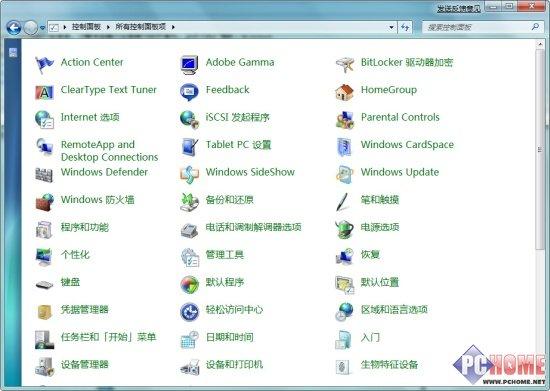This screenshot has width=550, height=391.
Task: Open the iSCSI 发起程序 icon
Action: (x=189, y=120)
